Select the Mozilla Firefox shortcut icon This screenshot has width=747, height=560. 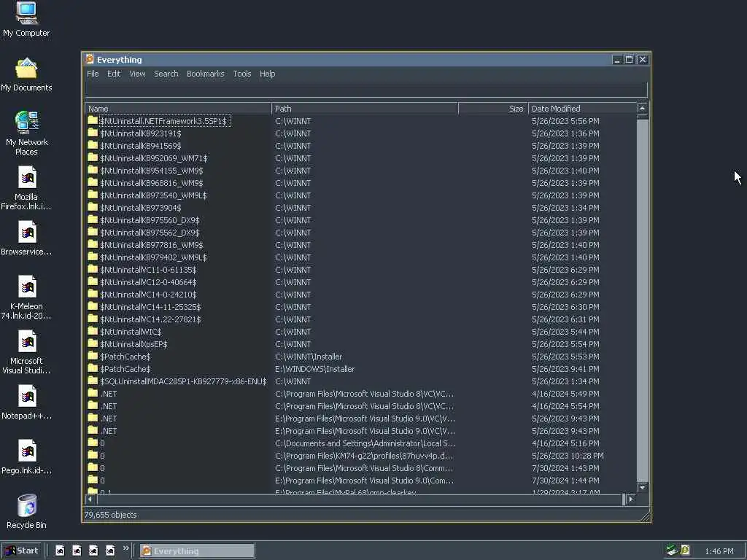pos(27,178)
